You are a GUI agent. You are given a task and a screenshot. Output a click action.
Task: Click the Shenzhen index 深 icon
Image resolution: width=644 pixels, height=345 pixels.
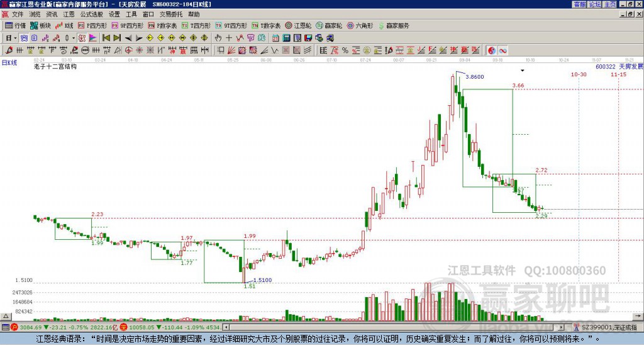(124, 327)
